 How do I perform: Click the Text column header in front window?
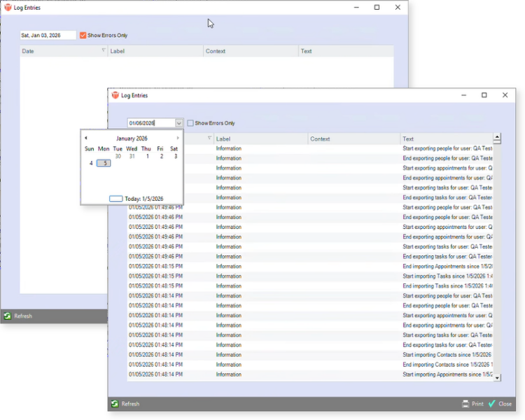click(x=446, y=139)
